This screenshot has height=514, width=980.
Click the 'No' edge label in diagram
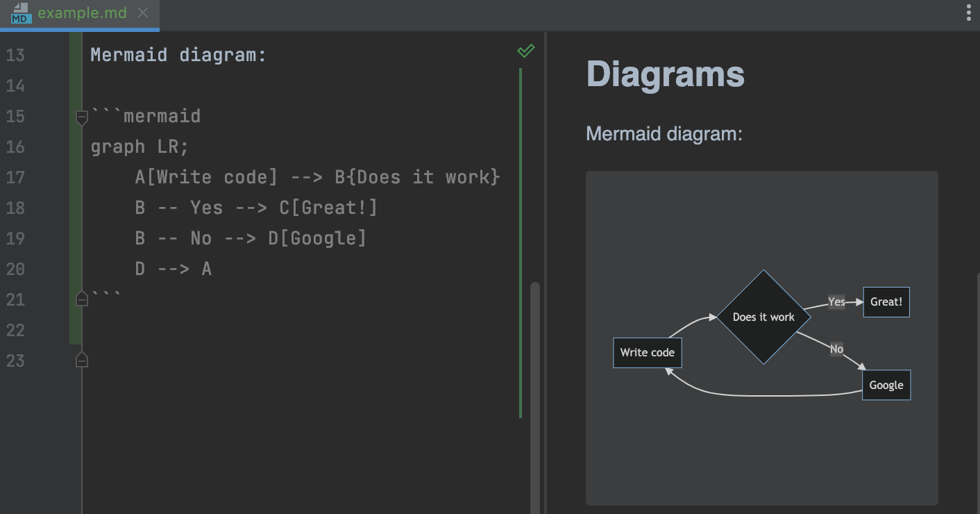[836, 349]
